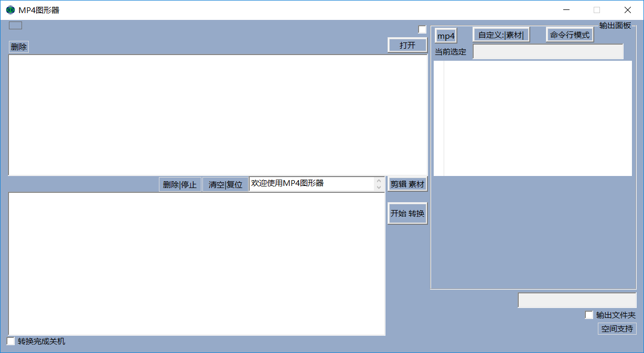Check the 输出文件夹 (Output Folder) checkbox

click(x=589, y=315)
